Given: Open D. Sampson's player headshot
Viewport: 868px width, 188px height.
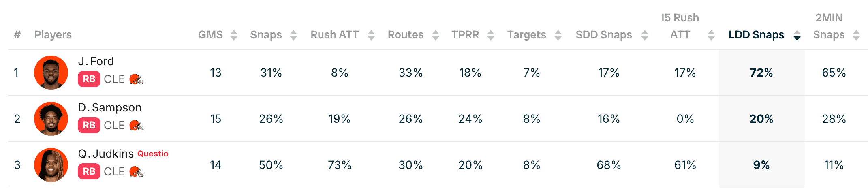Looking at the screenshot, I should [51, 119].
